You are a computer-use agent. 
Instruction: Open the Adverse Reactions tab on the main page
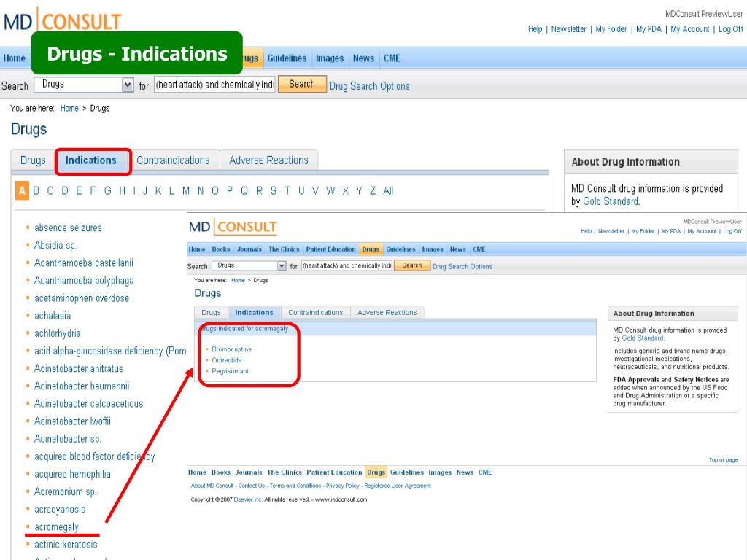click(x=268, y=160)
